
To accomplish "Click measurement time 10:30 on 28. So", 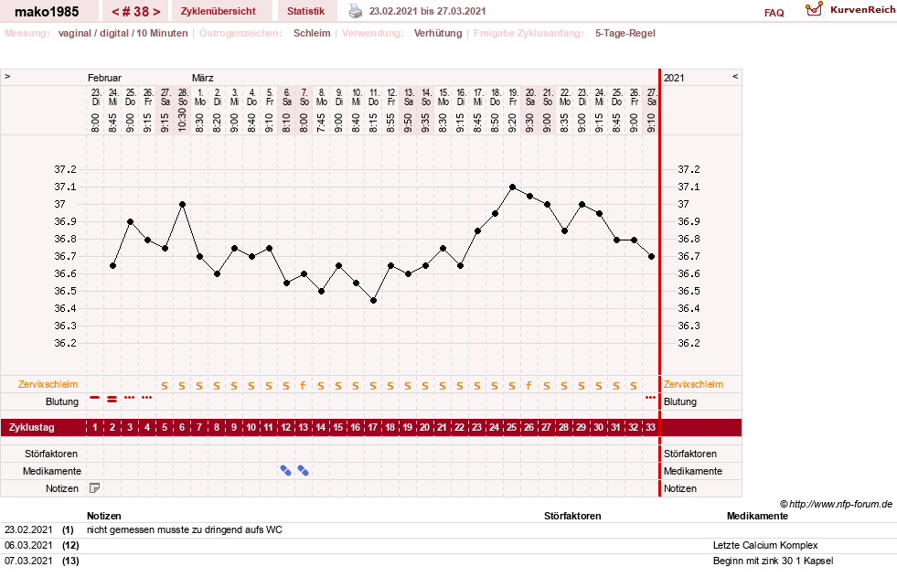I will click(x=182, y=120).
